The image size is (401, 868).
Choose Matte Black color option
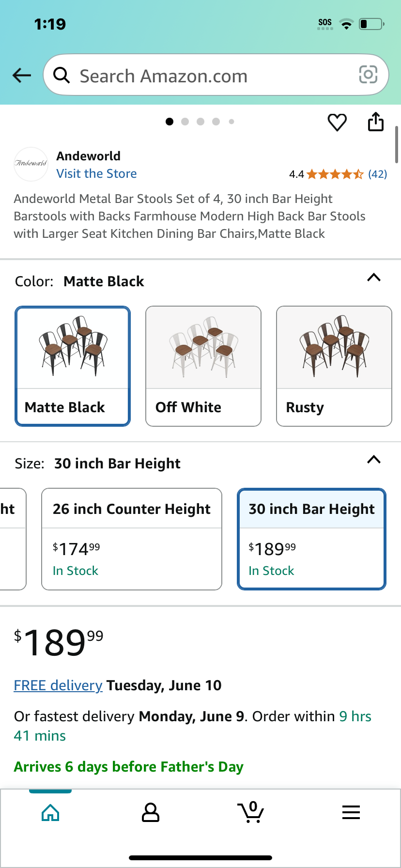(73, 366)
